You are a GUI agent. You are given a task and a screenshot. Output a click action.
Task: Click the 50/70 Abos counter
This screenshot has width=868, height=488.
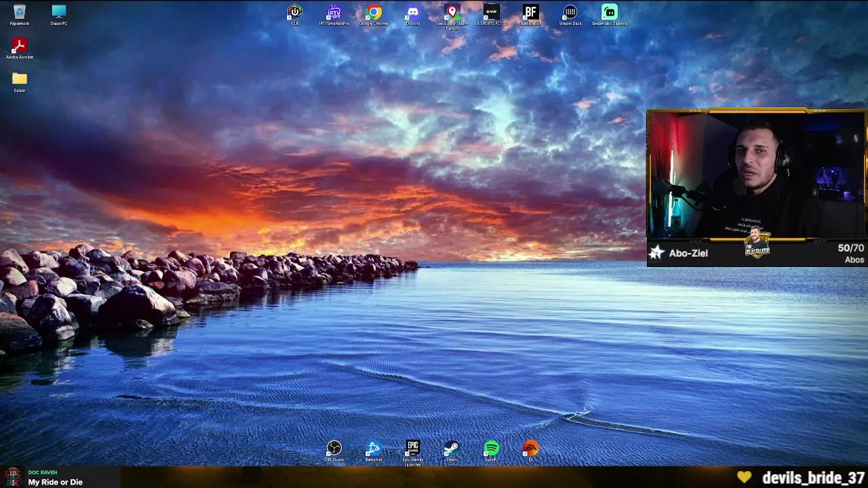coord(851,253)
